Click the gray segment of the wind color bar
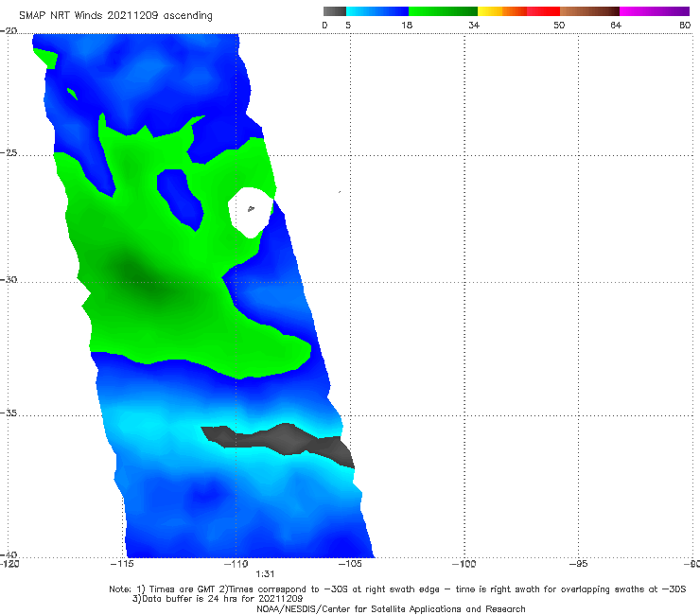The width and height of the screenshot is (700, 615). point(334,11)
